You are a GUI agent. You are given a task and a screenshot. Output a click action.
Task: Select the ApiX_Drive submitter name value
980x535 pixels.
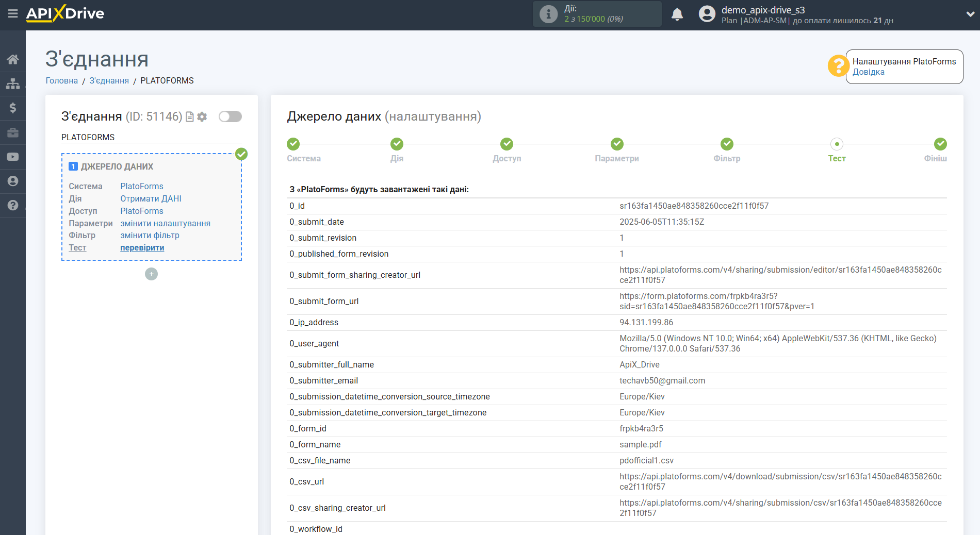click(x=640, y=365)
